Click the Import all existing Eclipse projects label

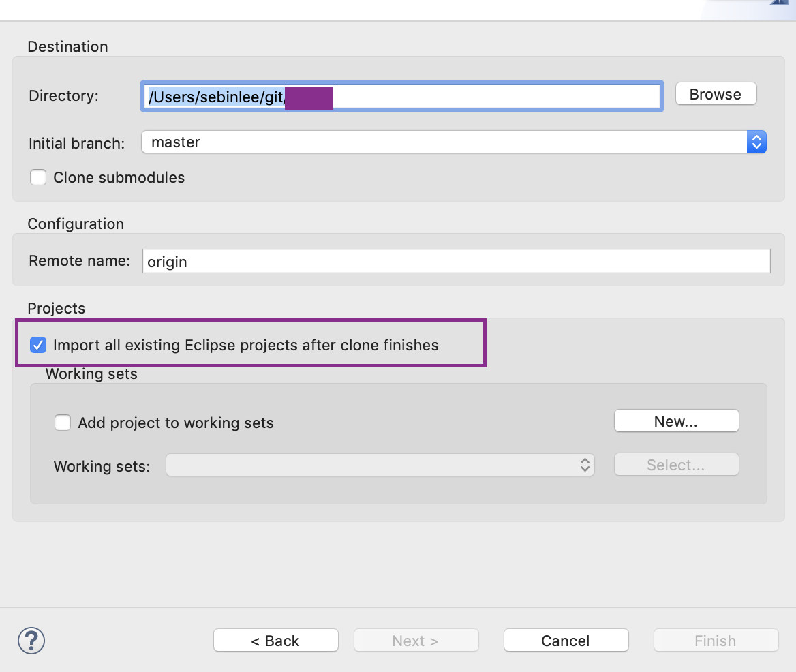click(x=245, y=346)
